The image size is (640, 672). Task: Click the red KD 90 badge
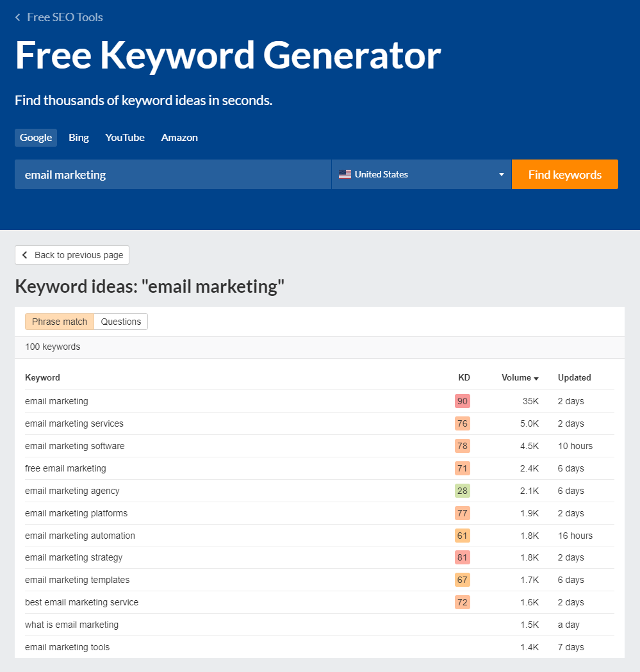[x=462, y=401]
